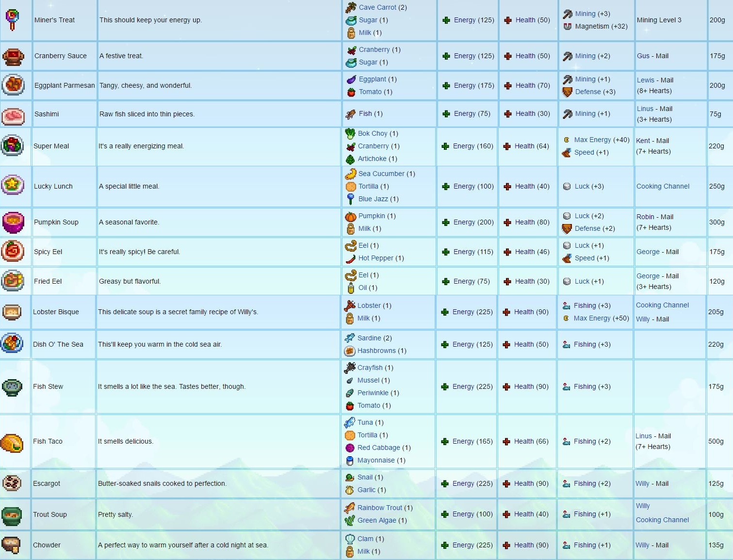This screenshot has width=733, height=560.
Task: Click the 250g sell price
Action: pos(717,186)
